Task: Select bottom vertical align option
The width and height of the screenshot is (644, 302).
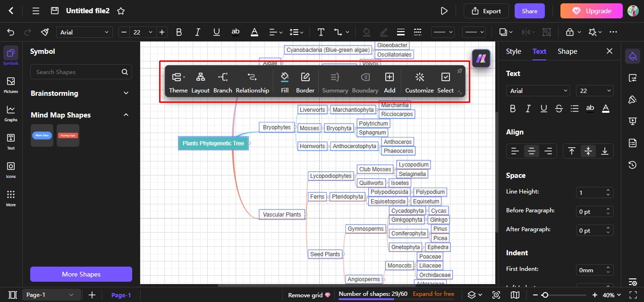Action: 605,151
